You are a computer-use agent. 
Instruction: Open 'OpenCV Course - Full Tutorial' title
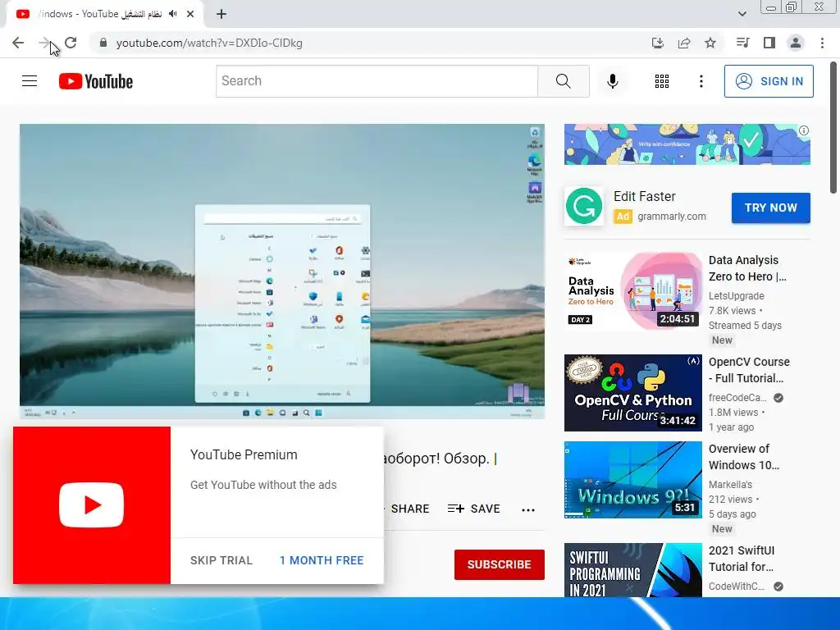click(x=749, y=370)
